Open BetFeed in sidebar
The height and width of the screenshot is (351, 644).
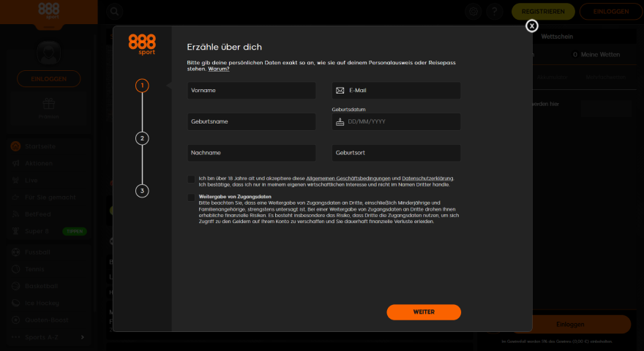pos(38,214)
